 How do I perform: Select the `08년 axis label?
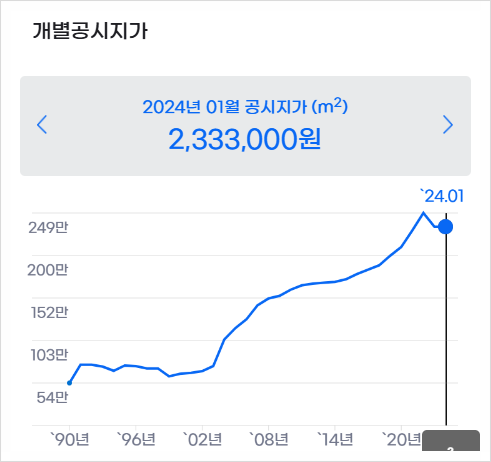tap(268, 440)
